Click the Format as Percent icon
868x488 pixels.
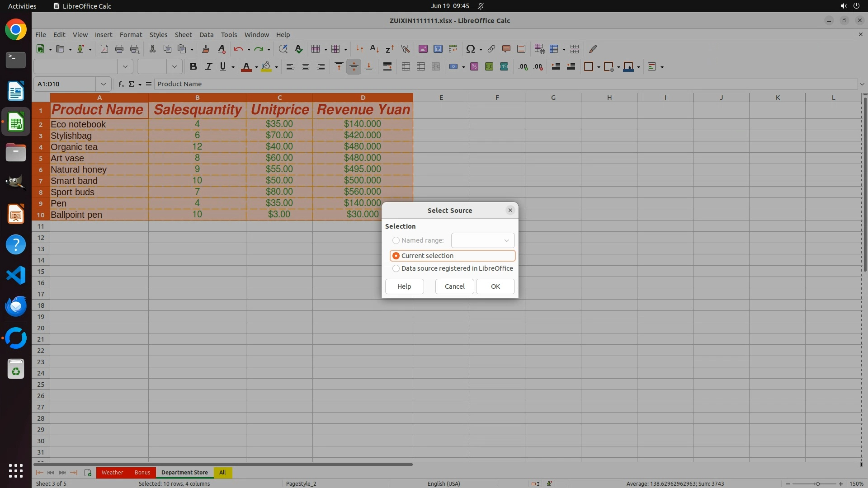click(474, 67)
